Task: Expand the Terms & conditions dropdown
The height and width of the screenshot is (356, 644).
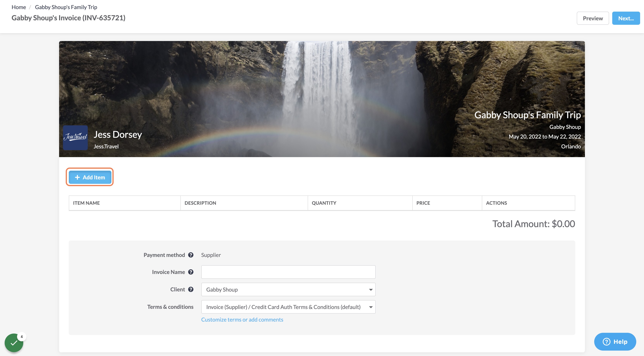Action: click(x=288, y=307)
